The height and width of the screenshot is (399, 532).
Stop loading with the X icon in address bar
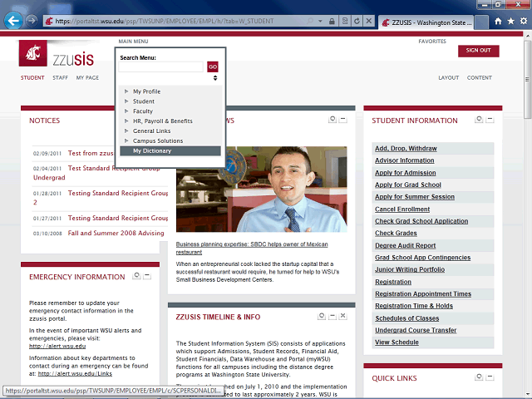click(x=369, y=21)
